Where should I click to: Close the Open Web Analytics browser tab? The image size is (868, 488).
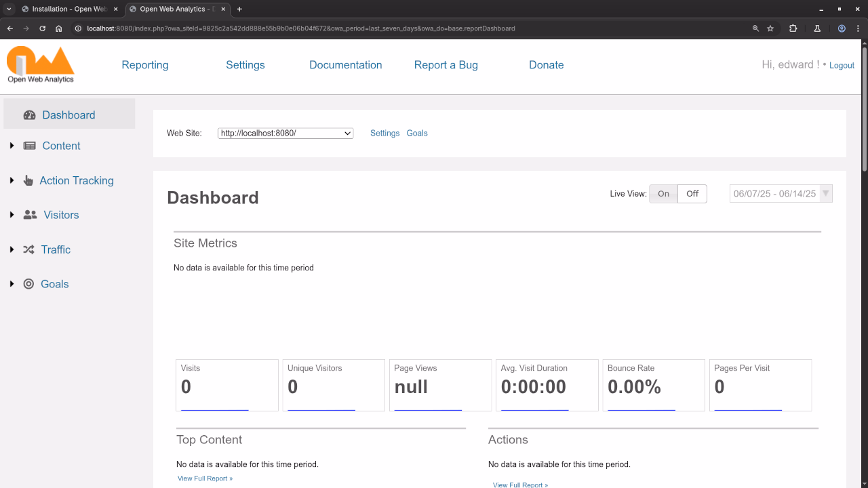coord(223,9)
